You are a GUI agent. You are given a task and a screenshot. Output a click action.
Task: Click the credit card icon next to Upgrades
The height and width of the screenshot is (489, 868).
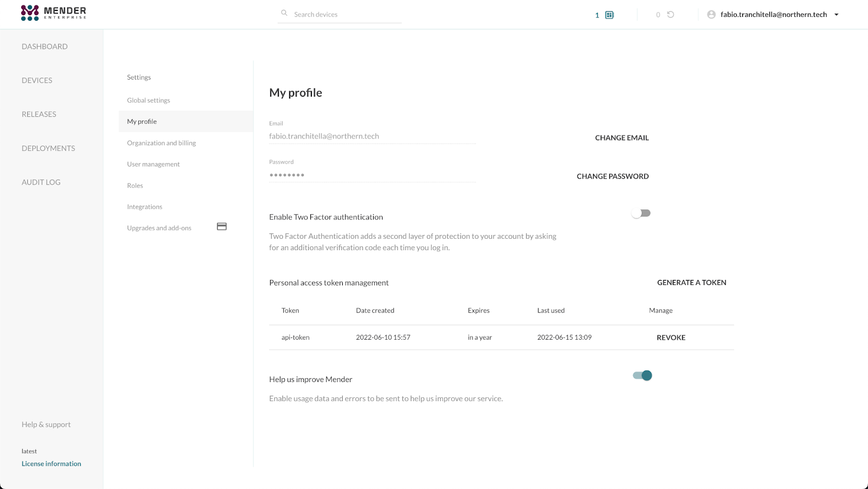221,226
